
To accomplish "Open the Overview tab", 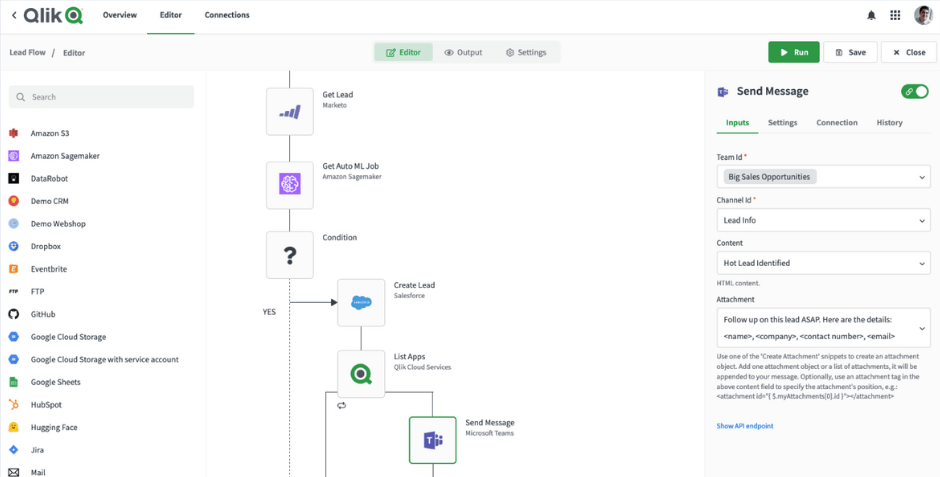I will (119, 15).
